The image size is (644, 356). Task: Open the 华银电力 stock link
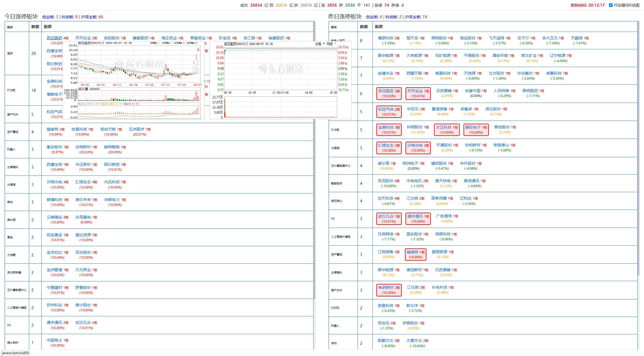[x=112, y=200]
